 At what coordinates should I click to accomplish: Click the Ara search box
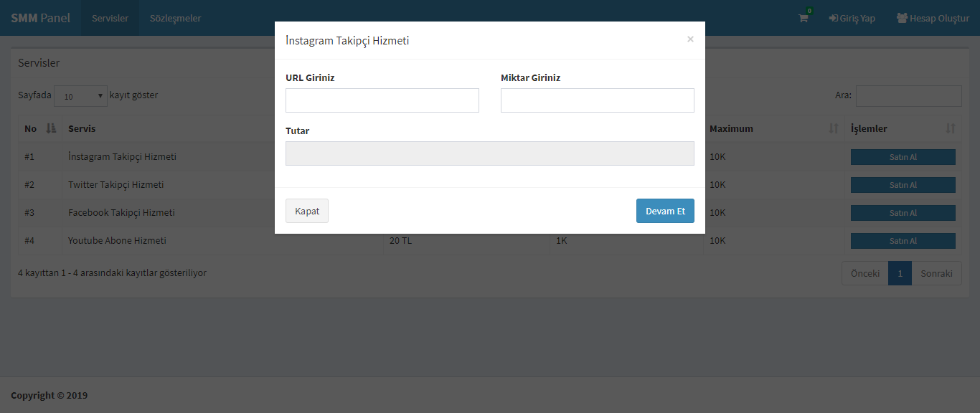908,96
